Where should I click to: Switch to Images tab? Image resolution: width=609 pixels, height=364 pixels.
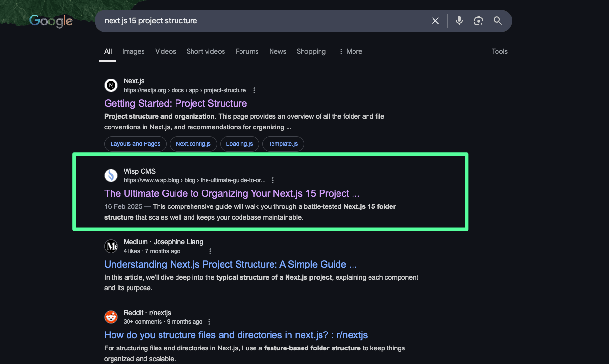click(133, 51)
